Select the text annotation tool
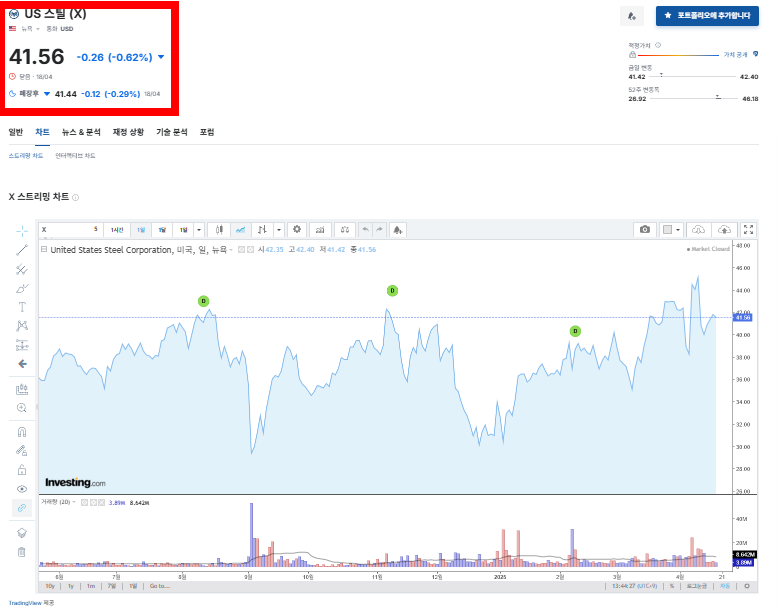The image size is (777, 606). (22, 307)
